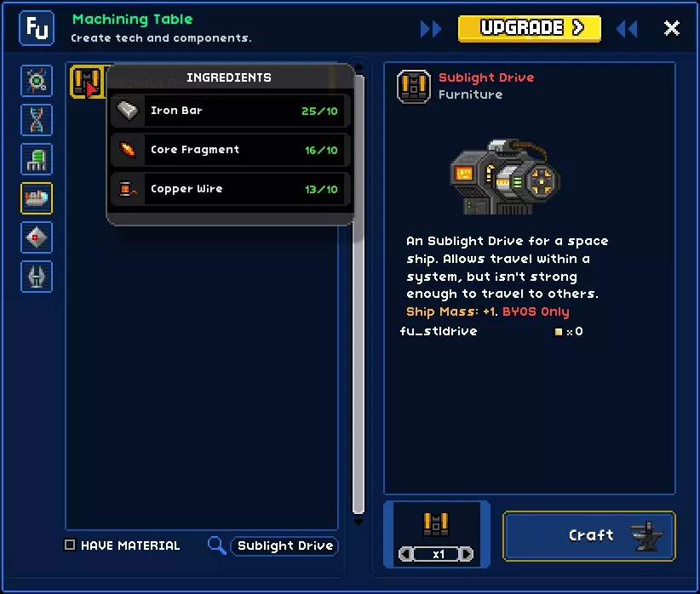Select the atom science category icon
The width and height of the screenshot is (700, 594).
coord(37,81)
